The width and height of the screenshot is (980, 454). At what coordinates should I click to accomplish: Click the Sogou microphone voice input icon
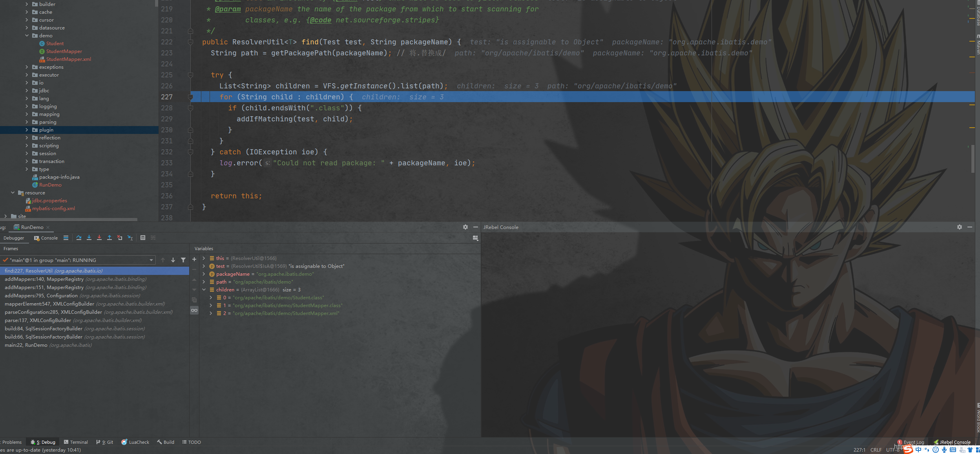(x=944, y=450)
